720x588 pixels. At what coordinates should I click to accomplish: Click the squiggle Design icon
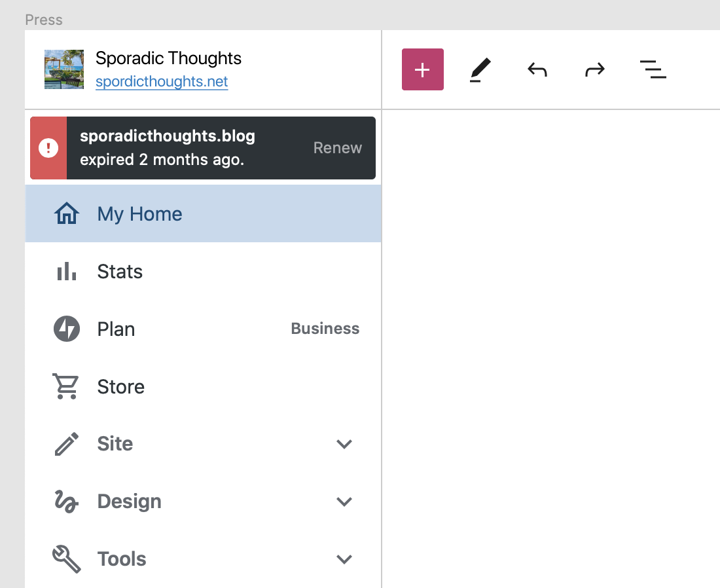click(x=67, y=502)
